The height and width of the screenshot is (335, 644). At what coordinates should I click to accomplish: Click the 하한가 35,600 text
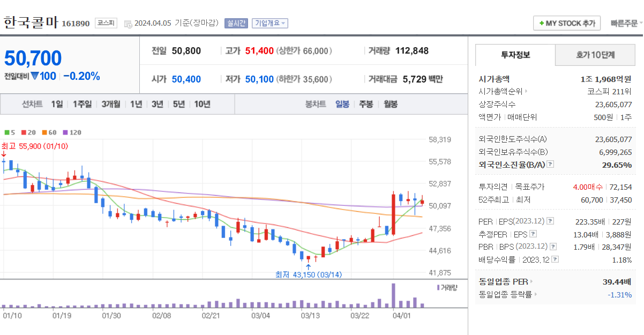tap(304, 79)
